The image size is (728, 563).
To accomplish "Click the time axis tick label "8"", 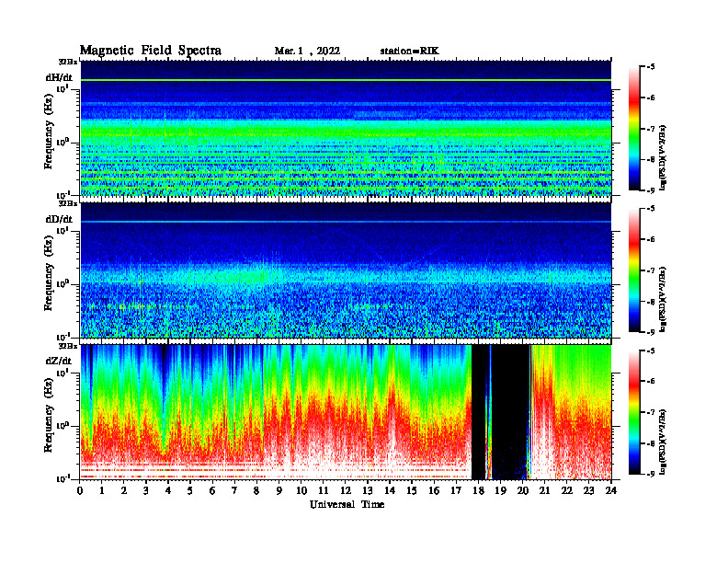I will tap(256, 490).
